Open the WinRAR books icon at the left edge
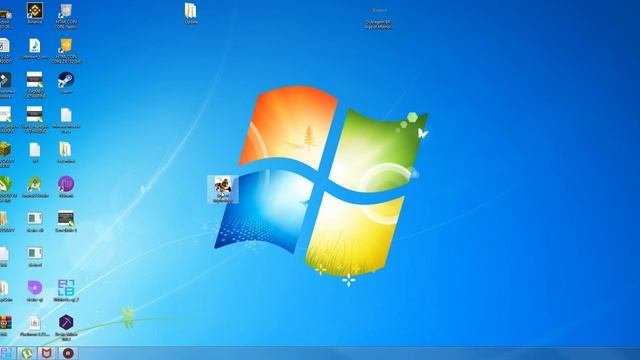Image resolution: width=640 pixels, height=360 pixels. (5, 323)
